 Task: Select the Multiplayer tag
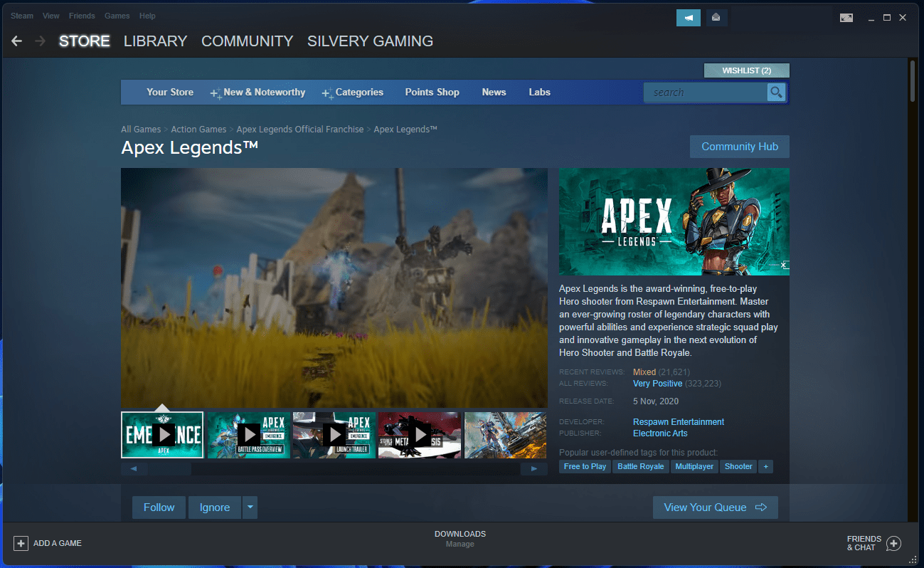[694, 466]
